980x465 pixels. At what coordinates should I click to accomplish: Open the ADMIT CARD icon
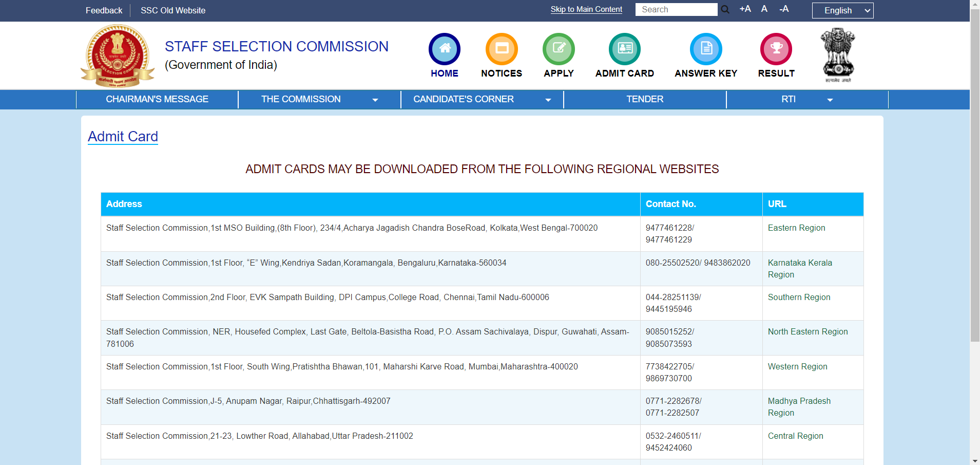[x=625, y=49]
